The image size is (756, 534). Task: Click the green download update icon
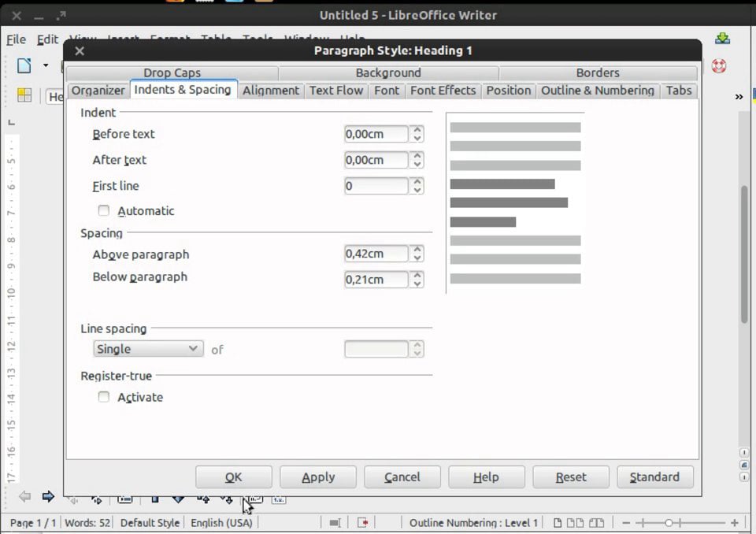coord(722,39)
